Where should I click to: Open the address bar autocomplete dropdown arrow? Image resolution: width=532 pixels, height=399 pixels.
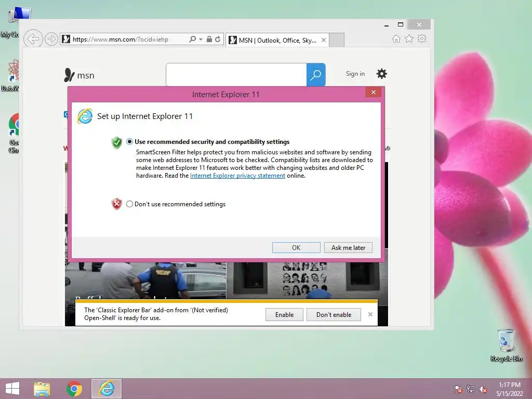coord(201,39)
